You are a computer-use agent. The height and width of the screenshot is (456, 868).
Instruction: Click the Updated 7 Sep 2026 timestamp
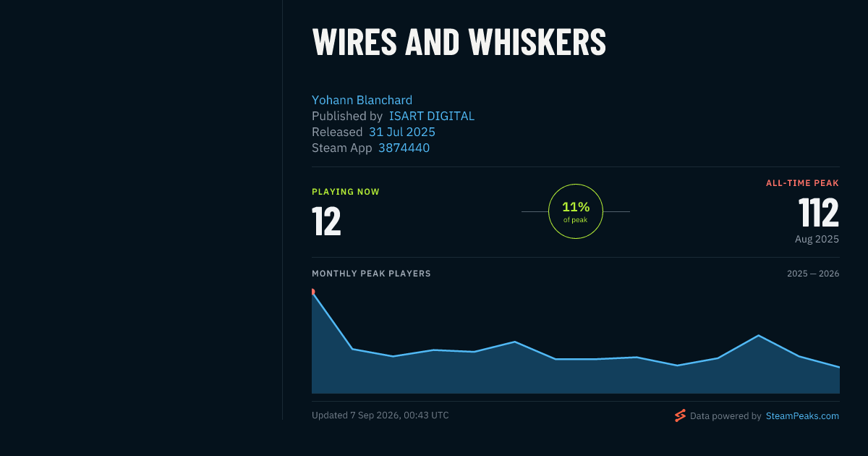380,415
